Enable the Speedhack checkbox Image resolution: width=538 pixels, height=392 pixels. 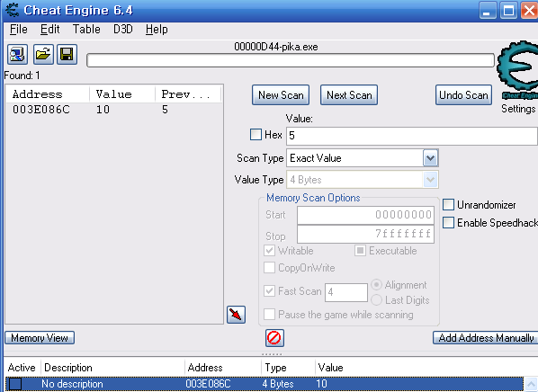tap(448, 223)
